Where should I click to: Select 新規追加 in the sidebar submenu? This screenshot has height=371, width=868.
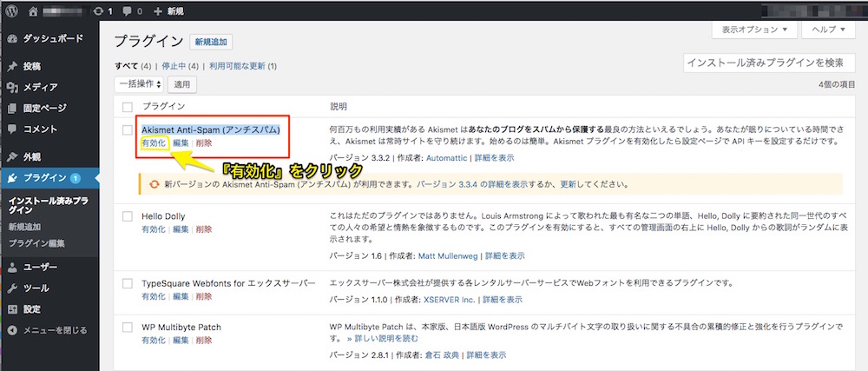pos(24,227)
